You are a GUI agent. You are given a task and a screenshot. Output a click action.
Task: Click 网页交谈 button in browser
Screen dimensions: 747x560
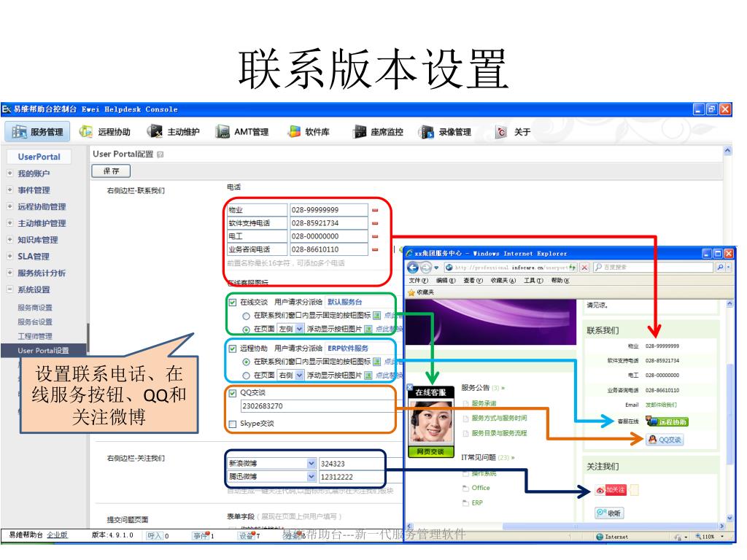click(430, 452)
